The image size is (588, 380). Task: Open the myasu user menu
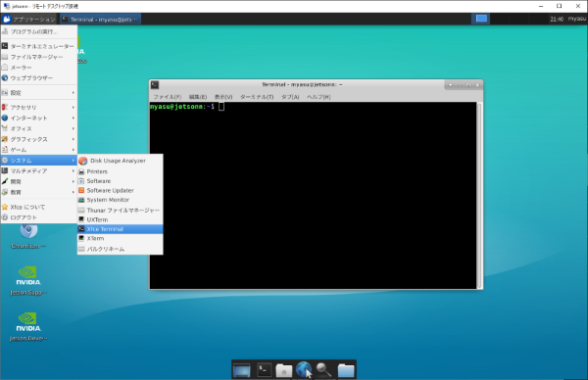[x=577, y=19]
